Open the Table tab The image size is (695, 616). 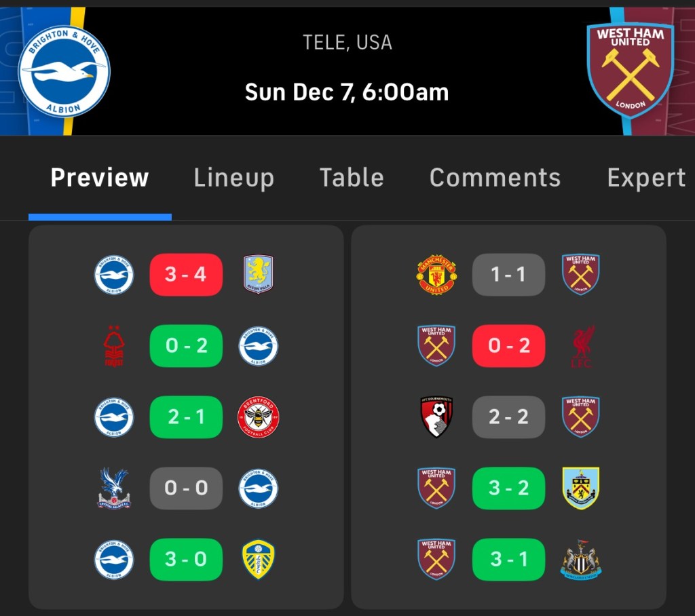[x=352, y=178]
